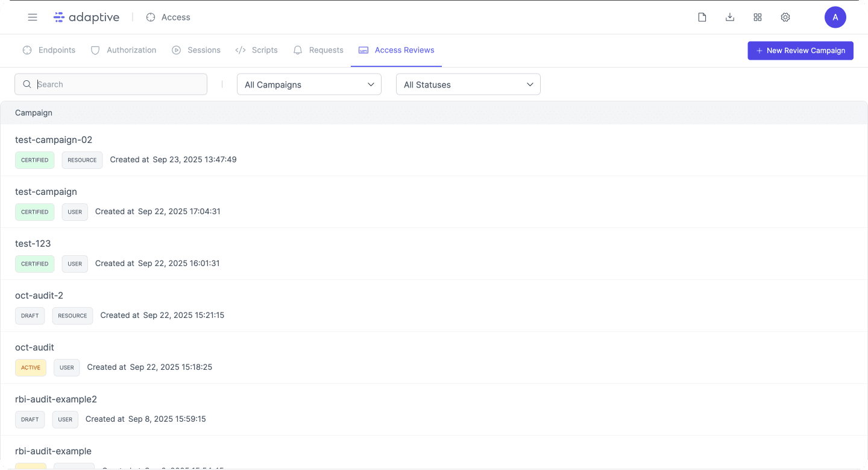
Task: Switch to the Authorization tab
Action: [124, 50]
